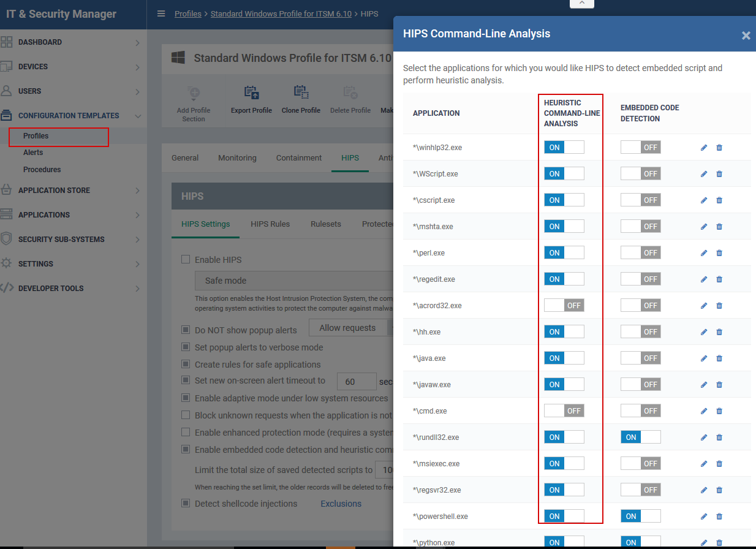The width and height of the screenshot is (756, 549).
Task: Click the hamburger menu icon in header
Action: point(161,13)
